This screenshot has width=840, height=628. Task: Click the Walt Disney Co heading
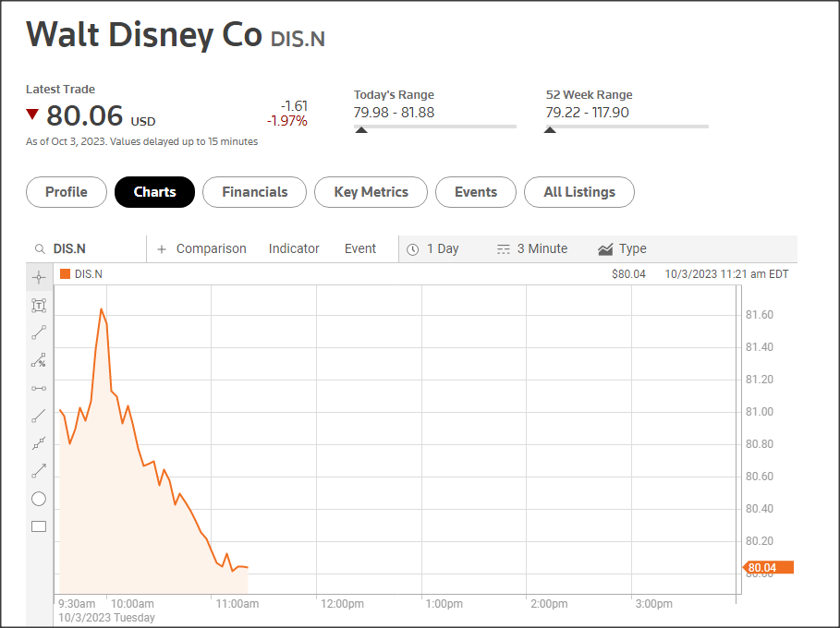pos(144,35)
